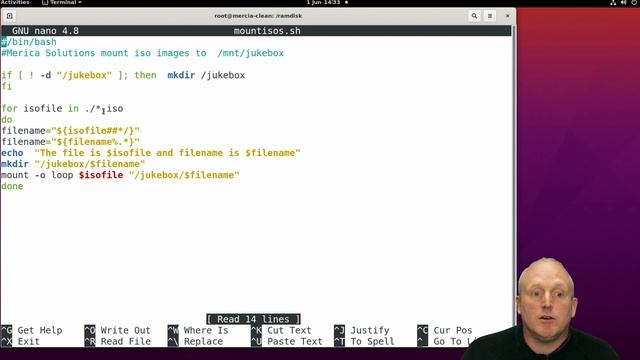The width and height of the screenshot is (640, 360).
Task: Click the clock showing 1 Jun 14:33
Action: pyautogui.click(x=323, y=2)
